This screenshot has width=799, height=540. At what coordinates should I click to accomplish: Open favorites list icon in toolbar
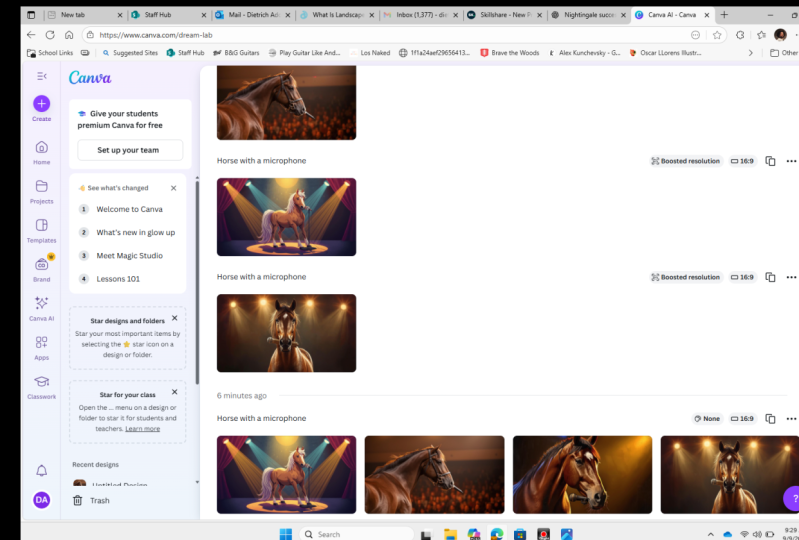click(761, 35)
